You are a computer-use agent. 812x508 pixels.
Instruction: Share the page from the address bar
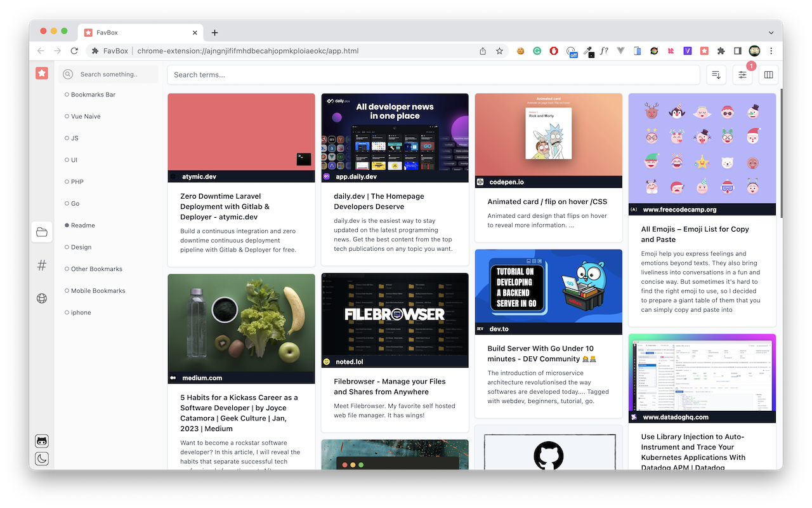click(x=483, y=51)
